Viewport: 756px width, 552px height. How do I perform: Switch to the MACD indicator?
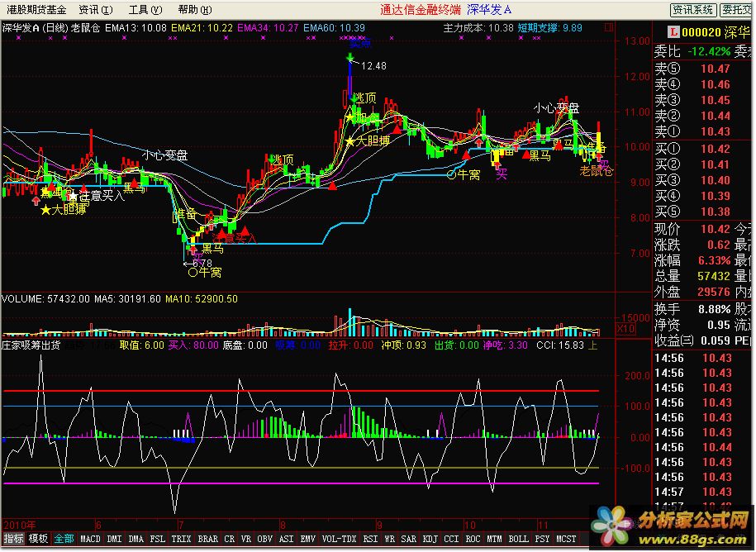(x=90, y=539)
